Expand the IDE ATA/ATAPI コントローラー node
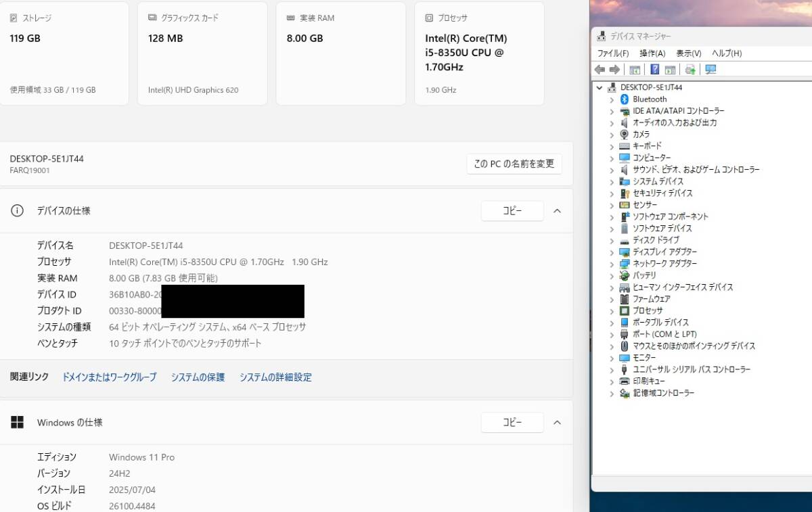The image size is (812, 512). (612, 111)
